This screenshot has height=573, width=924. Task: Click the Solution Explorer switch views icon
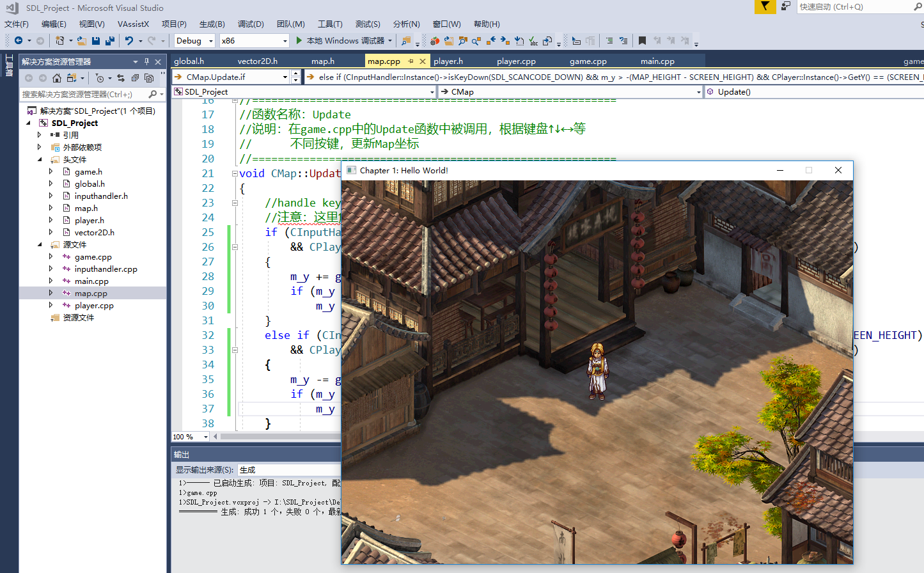[x=72, y=78]
